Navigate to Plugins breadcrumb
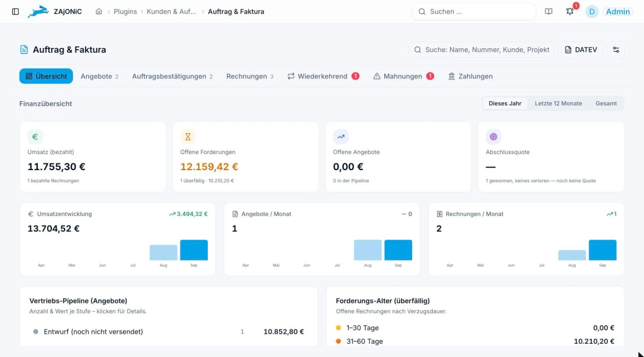 [125, 11]
